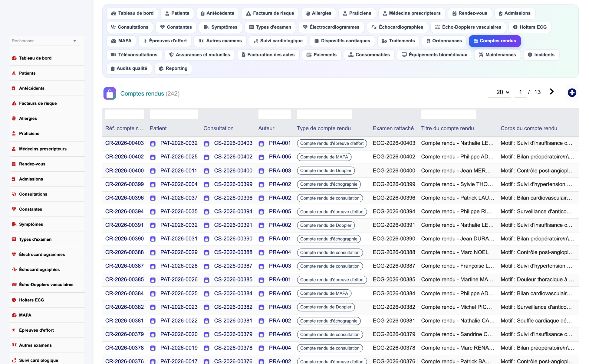Open author link PRA-002 in CR-2026-00399 row

tap(280, 184)
